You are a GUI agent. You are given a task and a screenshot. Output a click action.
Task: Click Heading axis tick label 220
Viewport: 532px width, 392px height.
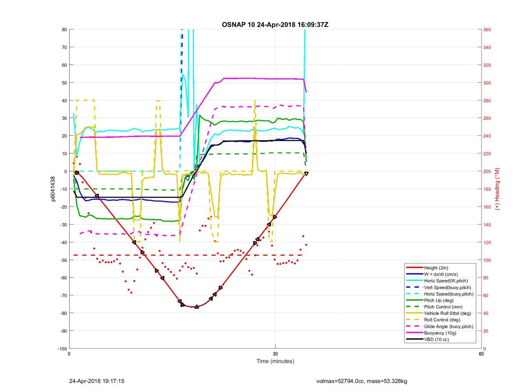point(487,154)
